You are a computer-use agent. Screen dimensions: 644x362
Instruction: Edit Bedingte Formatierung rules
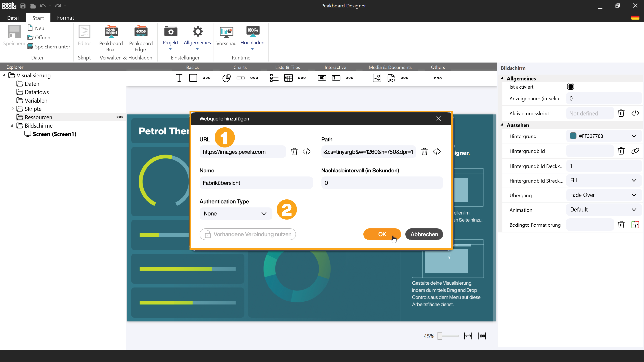tap(635, 225)
